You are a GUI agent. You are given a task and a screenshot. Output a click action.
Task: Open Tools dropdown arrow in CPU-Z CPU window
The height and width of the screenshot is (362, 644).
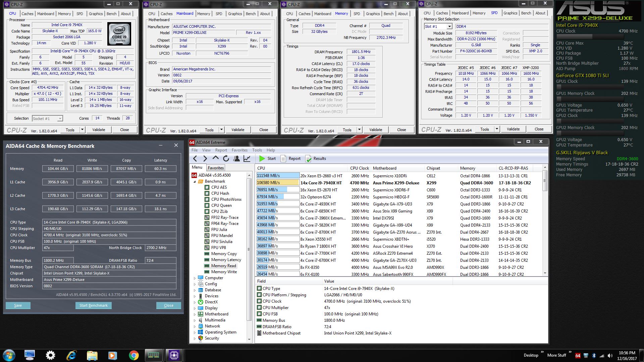pos(82,130)
